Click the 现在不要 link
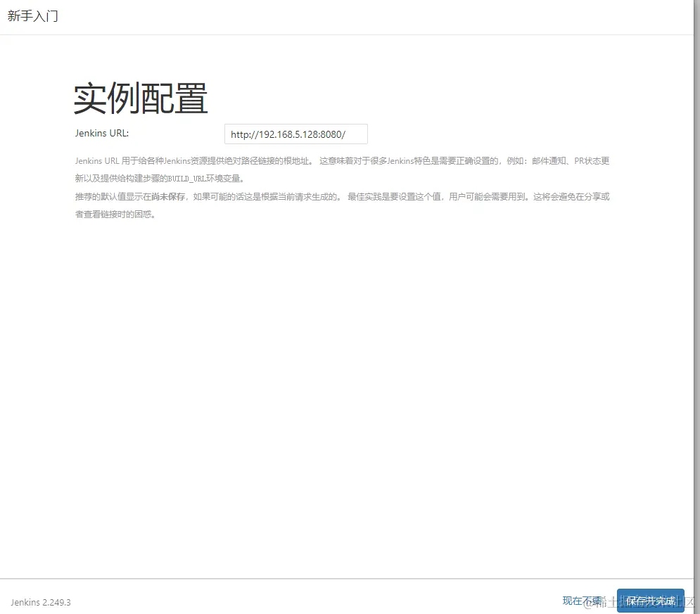The height and width of the screenshot is (614, 700). click(x=582, y=601)
